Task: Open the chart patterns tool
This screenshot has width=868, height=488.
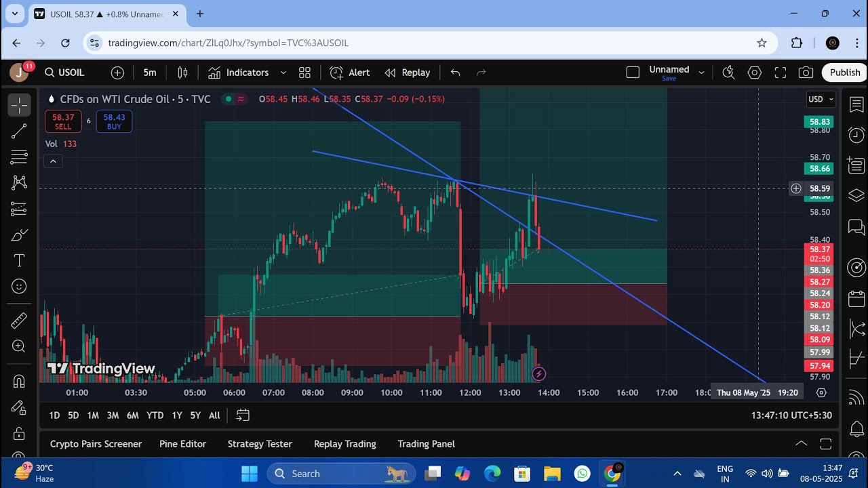Action: click(x=19, y=182)
